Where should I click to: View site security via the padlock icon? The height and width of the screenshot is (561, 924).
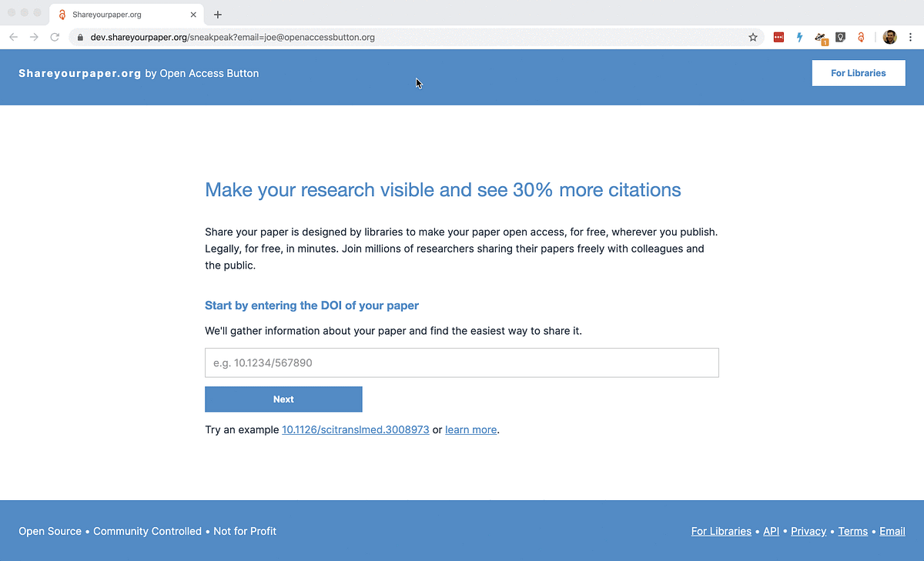click(79, 36)
